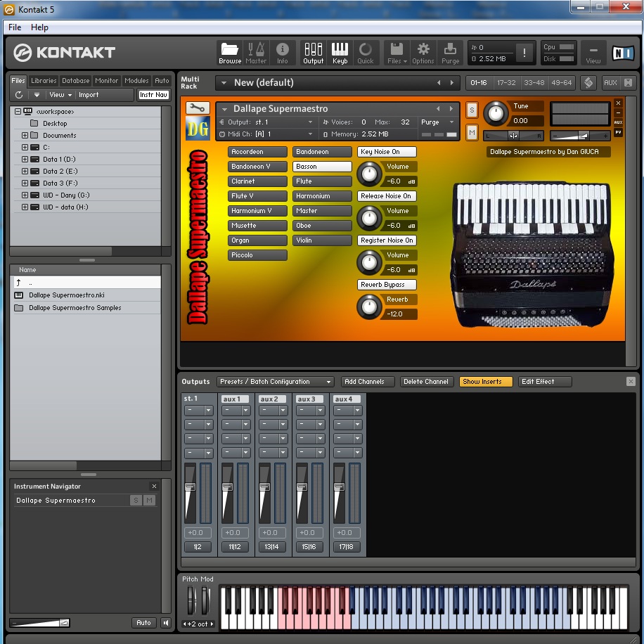Open the Output st. 1 dropdown
The height and width of the screenshot is (644, 644).
[265, 122]
